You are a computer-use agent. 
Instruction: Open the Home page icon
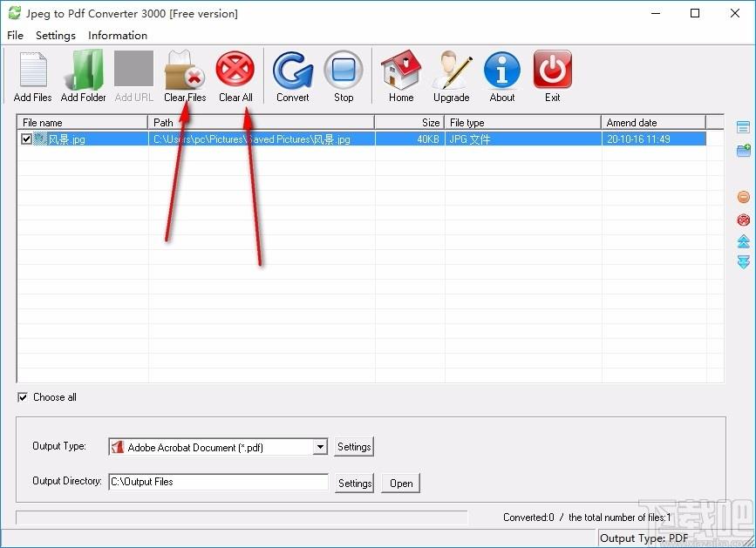click(x=401, y=70)
